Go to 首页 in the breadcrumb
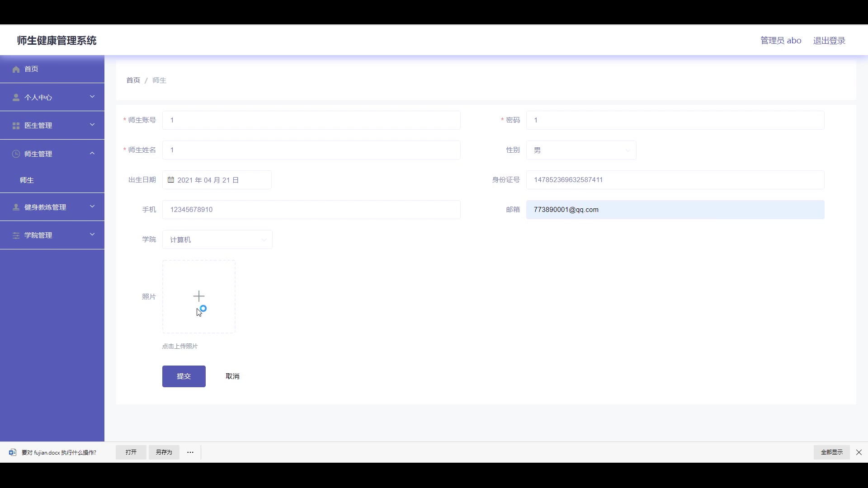The width and height of the screenshot is (868, 488). pyautogui.click(x=133, y=80)
